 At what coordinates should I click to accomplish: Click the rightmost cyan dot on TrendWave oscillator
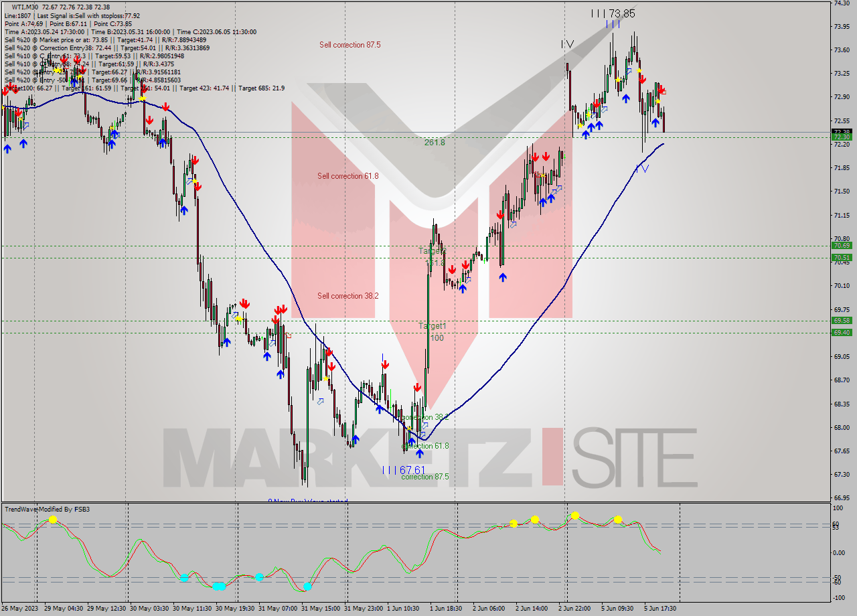tap(307, 587)
